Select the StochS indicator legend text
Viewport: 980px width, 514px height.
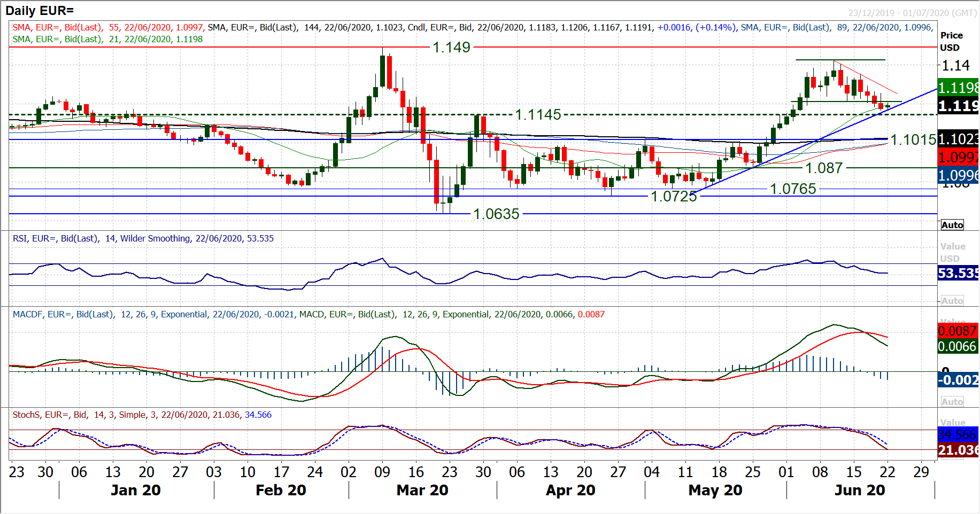[x=142, y=415]
